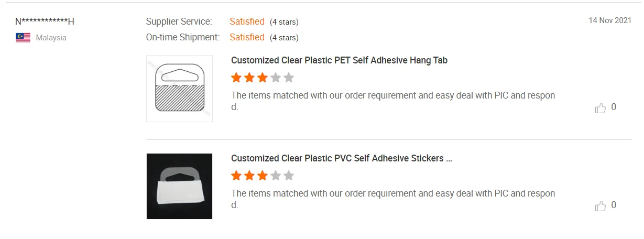Image resolution: width=644 pixels, height=239 pixels.
Task: Click third orange star of PET Hang Tab rating
Action: 263,78
